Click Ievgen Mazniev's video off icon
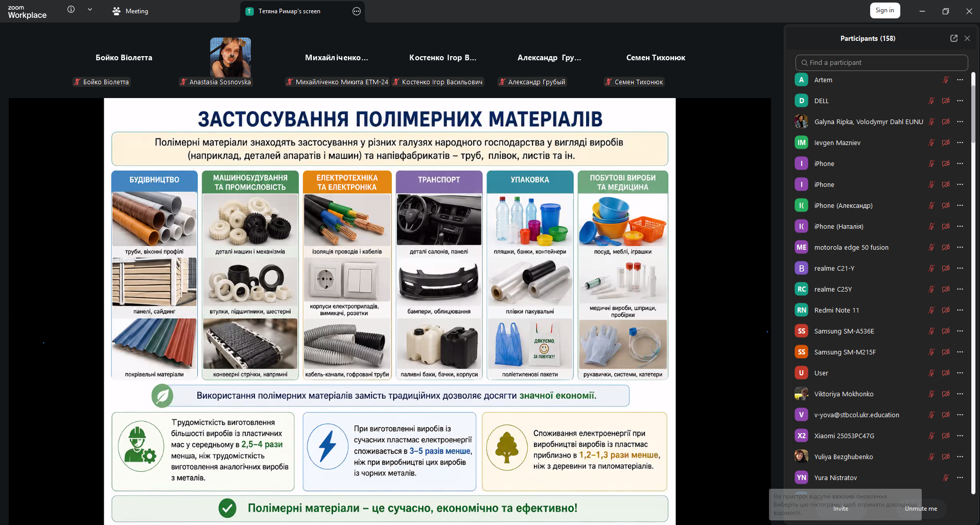Viewport: 980px width, 525px height. coord(946,142)
